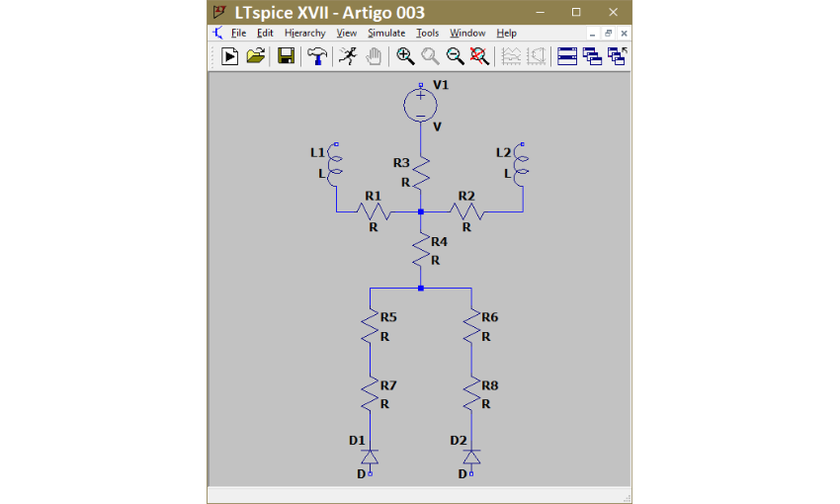Save the schematic using the floppy disk icon
The width and height of the screenshot is (840, 504).
click(x=287, y=56)
